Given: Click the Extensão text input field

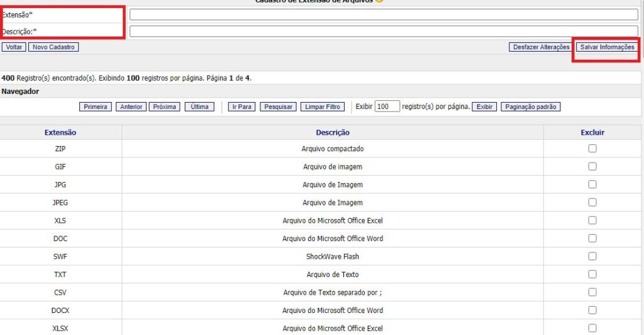Looking at the screenshot, I should (x=383, y=14).
